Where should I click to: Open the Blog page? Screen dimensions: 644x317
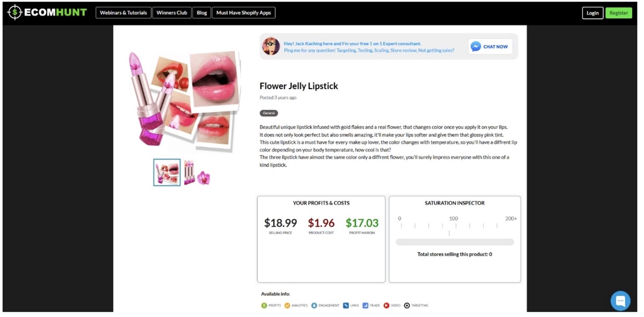[202, 13]
